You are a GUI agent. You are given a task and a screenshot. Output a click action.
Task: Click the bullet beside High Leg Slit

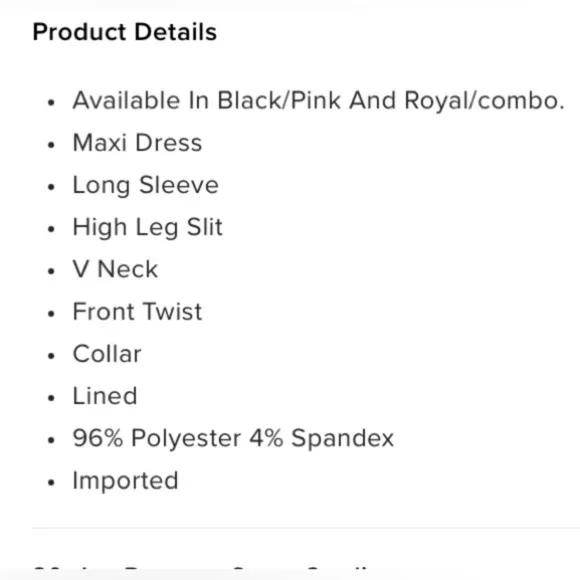pyautogui.click(x=51, y=229)
